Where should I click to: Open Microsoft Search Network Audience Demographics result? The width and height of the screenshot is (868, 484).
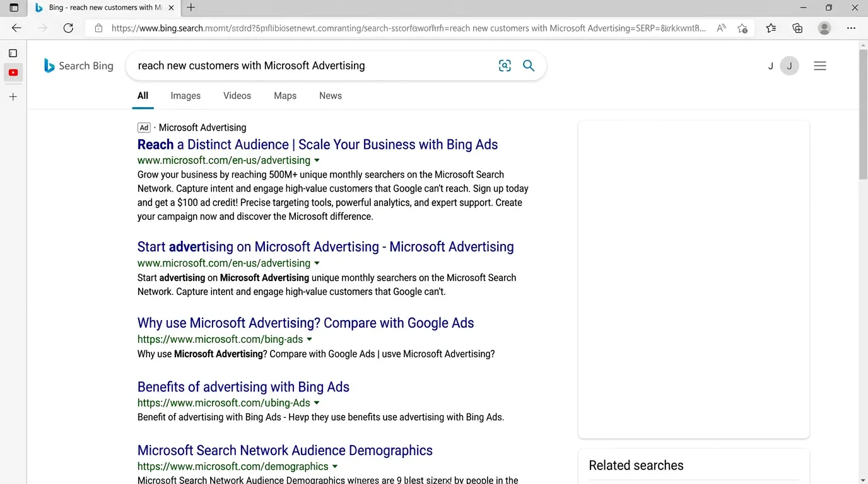285,451
